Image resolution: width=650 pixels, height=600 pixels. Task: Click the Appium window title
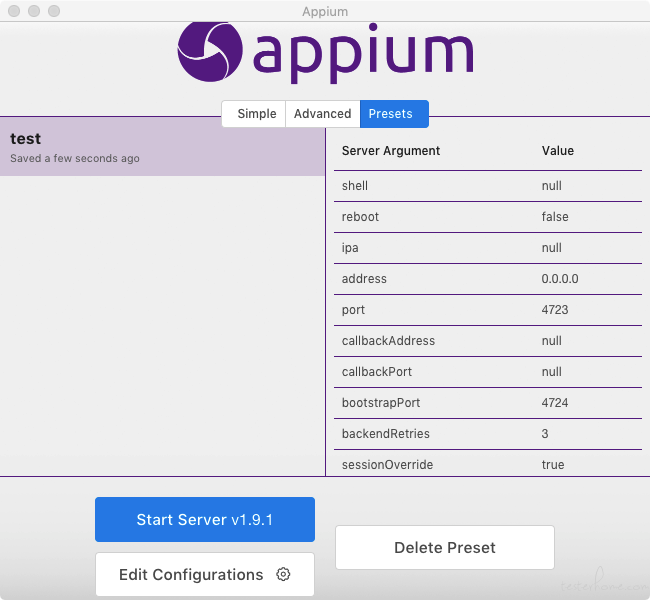pyautogui.click(x=325, y=12)
